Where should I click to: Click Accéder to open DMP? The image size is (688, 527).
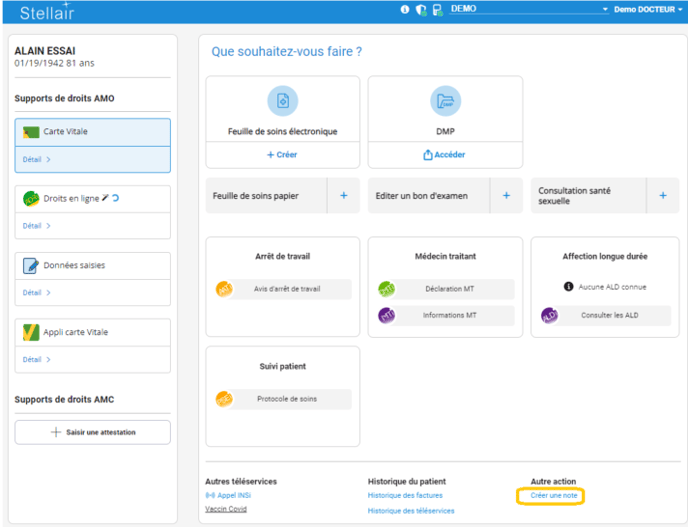click(445, 155)
